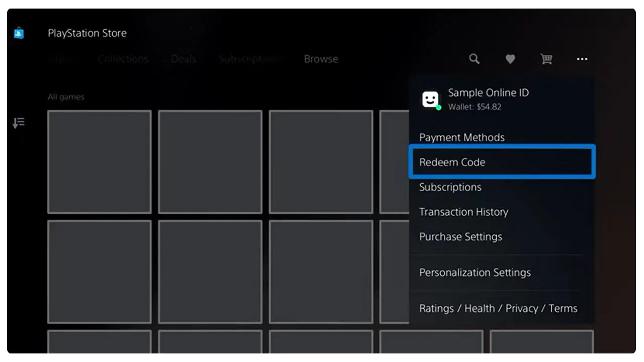Select the first game tile under All games
The height and width of the screenshot is (362, 644).
tap(100, 162)
